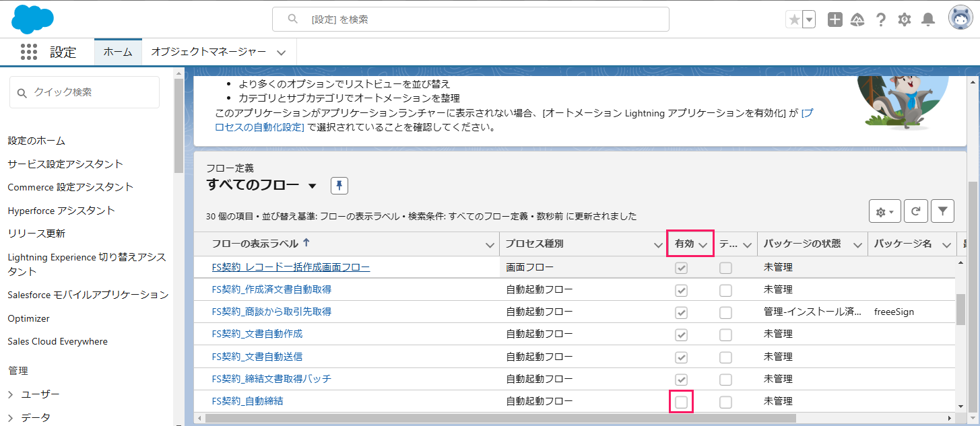980x426 pixels.
Task: Open FS契約_自動締結 flow link
Action: (x=247, y=401)
